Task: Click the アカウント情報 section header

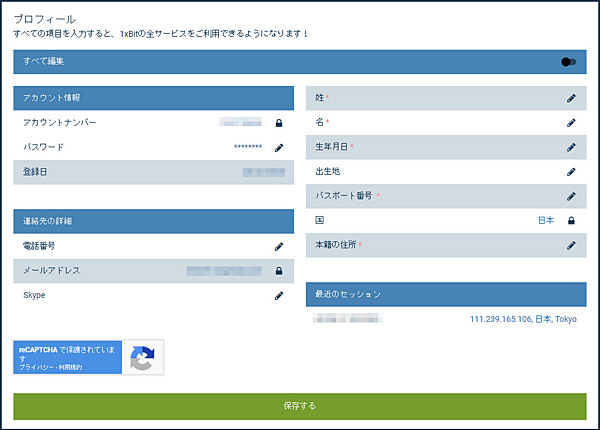Action: click(x=153, y=98)
